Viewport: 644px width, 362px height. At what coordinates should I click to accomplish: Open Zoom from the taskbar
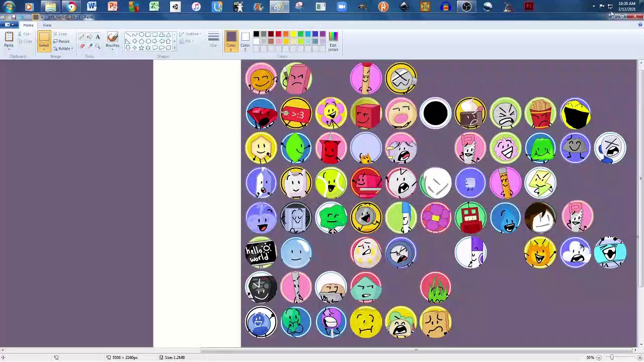pos(342,7)
